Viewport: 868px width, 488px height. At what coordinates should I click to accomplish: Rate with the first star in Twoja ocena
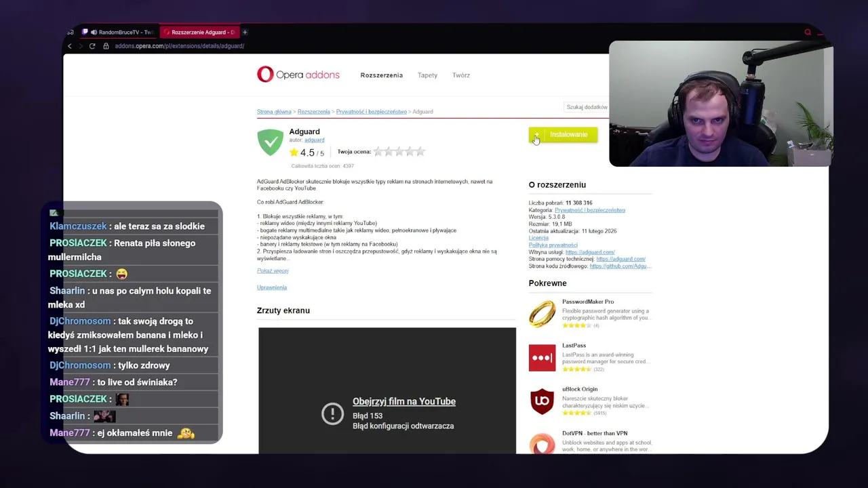coord(378,152)
